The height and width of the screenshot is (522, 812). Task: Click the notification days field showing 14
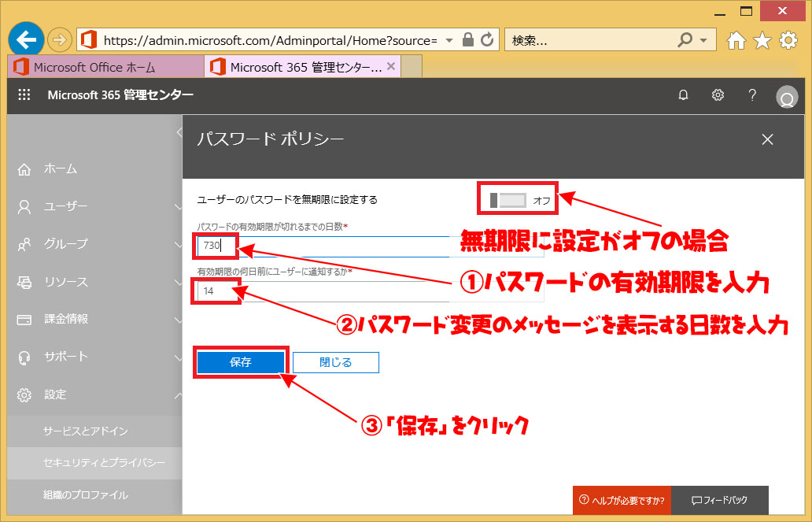click(x=371, y=291)
